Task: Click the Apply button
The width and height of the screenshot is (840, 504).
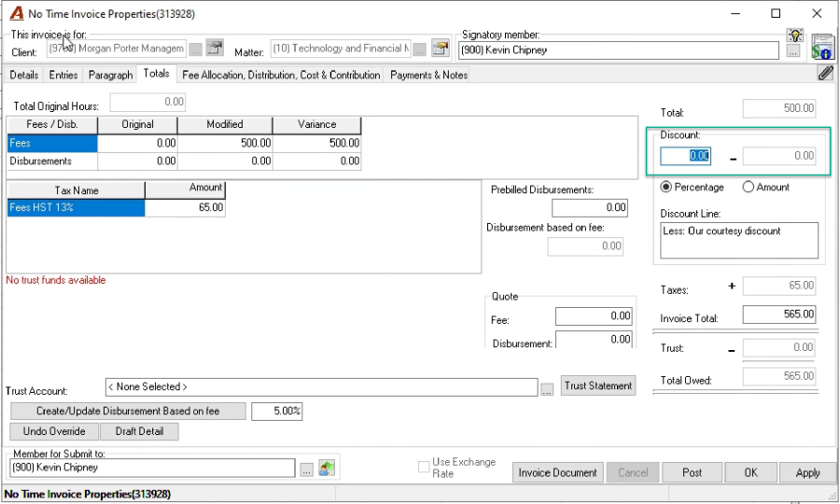Action: pyautogui.click(x=808, y=473)
